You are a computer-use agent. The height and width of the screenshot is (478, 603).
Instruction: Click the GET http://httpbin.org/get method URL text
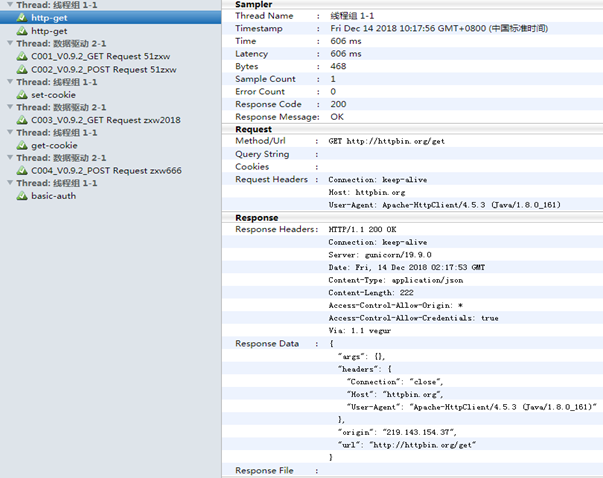click(386, 141)
